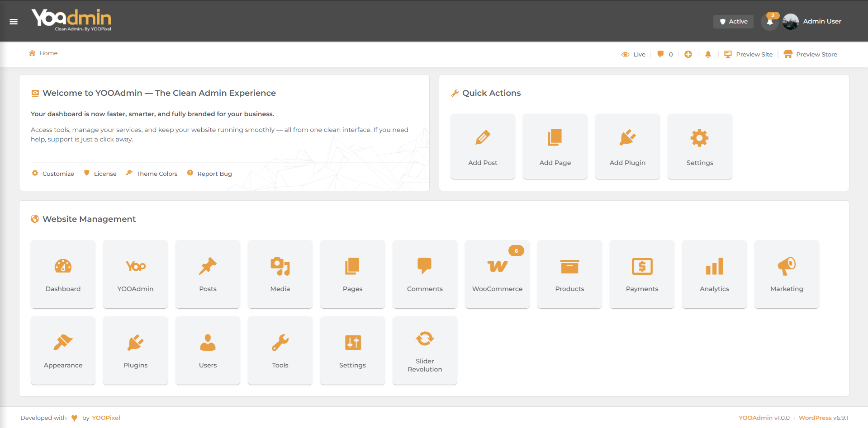Screen dimensions: 868x428
Task: Select the Add Page quick action
Action: pos(555,146)
